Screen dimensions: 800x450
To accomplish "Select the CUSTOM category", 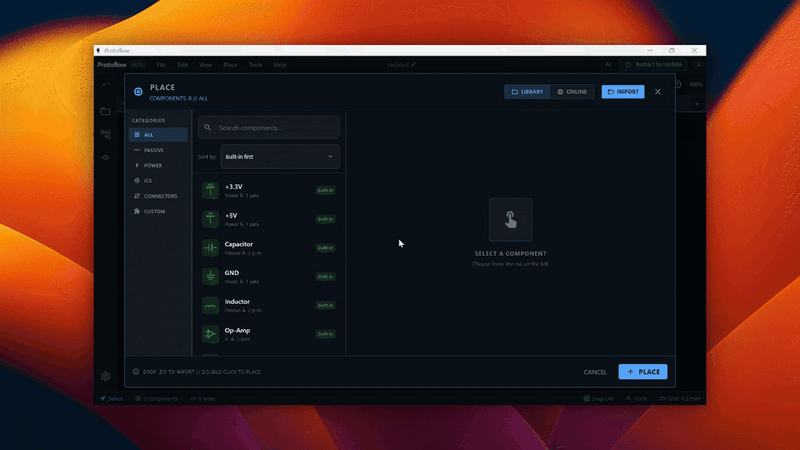I will pos(158,211).
